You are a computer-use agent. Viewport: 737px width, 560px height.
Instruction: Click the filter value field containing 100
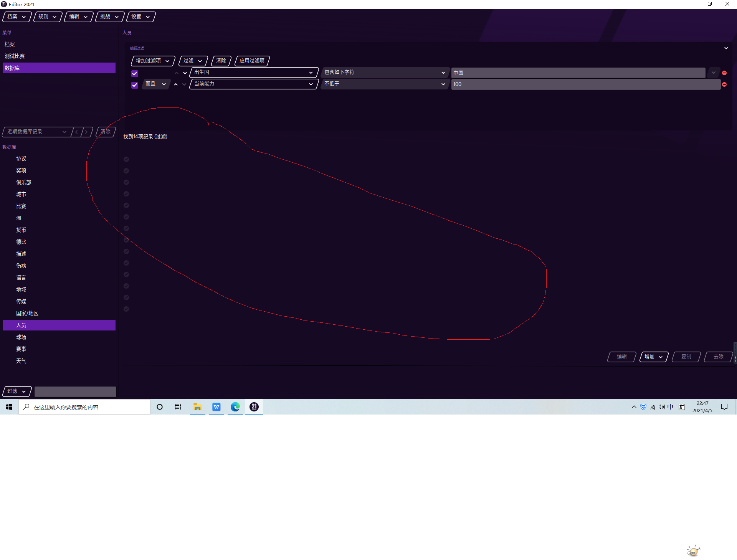[586, 84]
